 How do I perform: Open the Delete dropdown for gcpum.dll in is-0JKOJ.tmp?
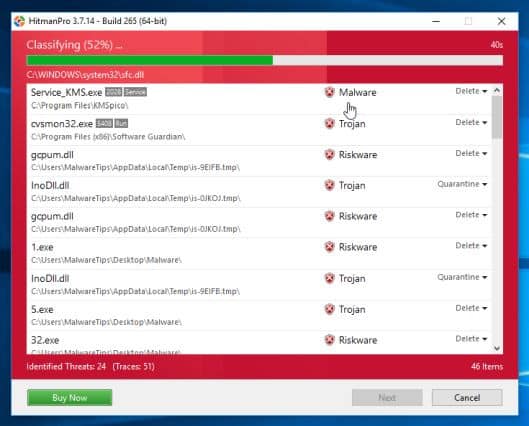tap(471, 215)
